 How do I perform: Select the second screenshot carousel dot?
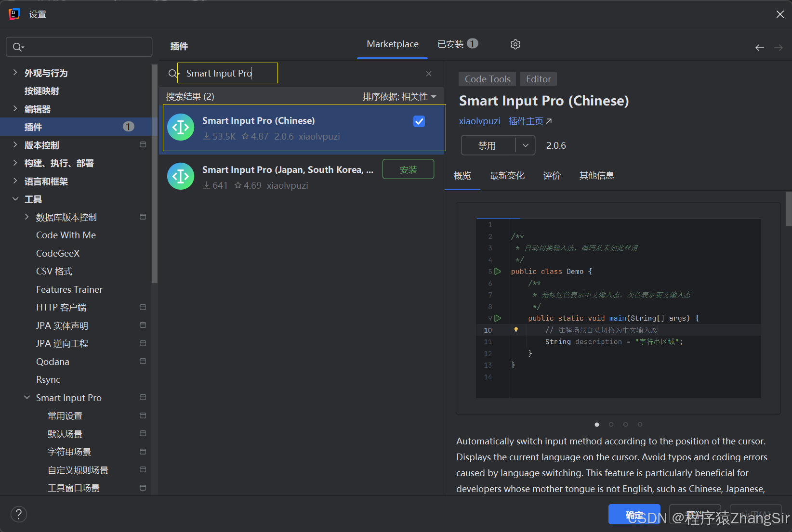click(611, 425)
